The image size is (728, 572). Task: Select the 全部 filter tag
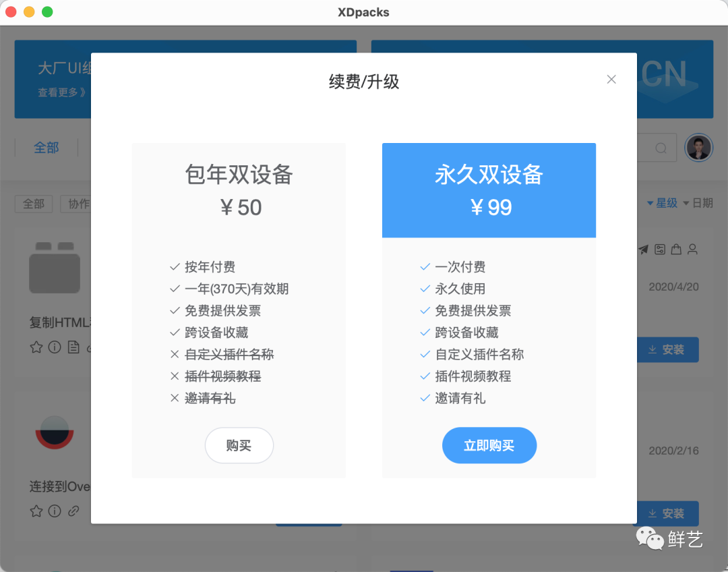click(x=34, y=204)
